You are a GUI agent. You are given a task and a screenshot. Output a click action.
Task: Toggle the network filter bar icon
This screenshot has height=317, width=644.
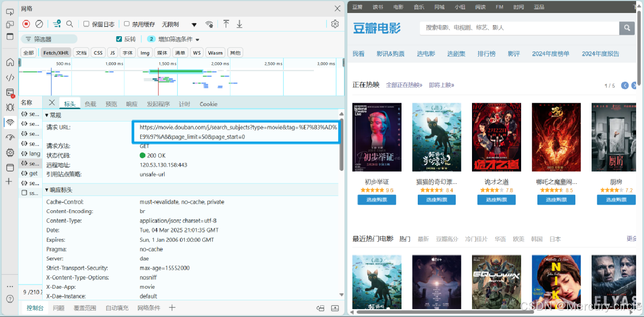57,24
